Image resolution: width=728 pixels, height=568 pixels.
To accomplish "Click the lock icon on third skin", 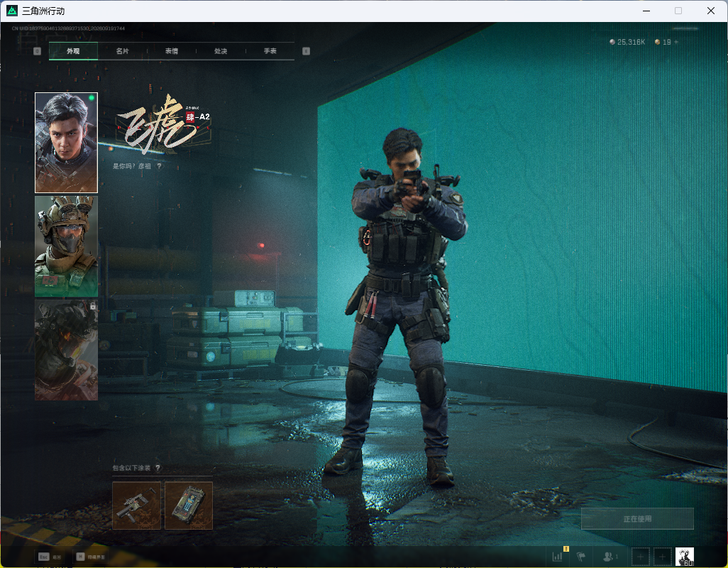I will tap(93, 306).
